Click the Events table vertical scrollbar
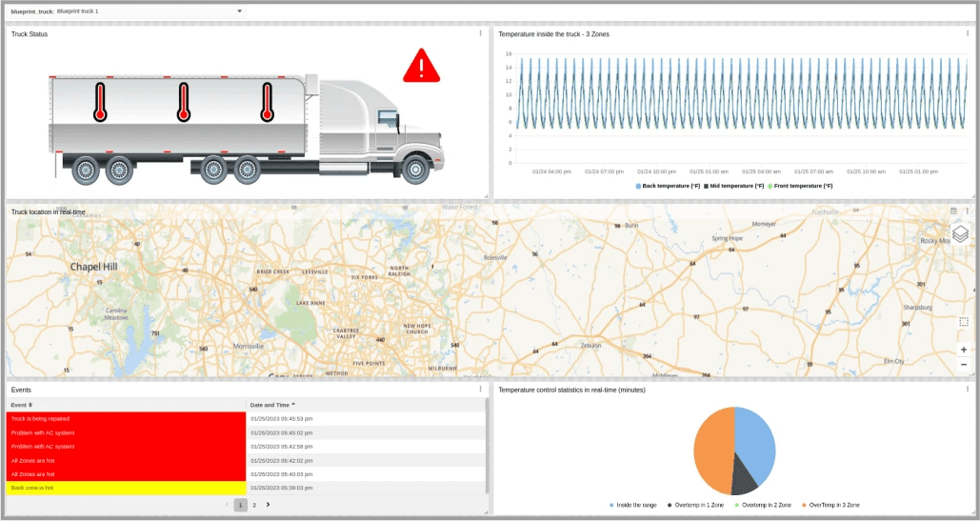The image size is (980, 521). click(488, 447)
